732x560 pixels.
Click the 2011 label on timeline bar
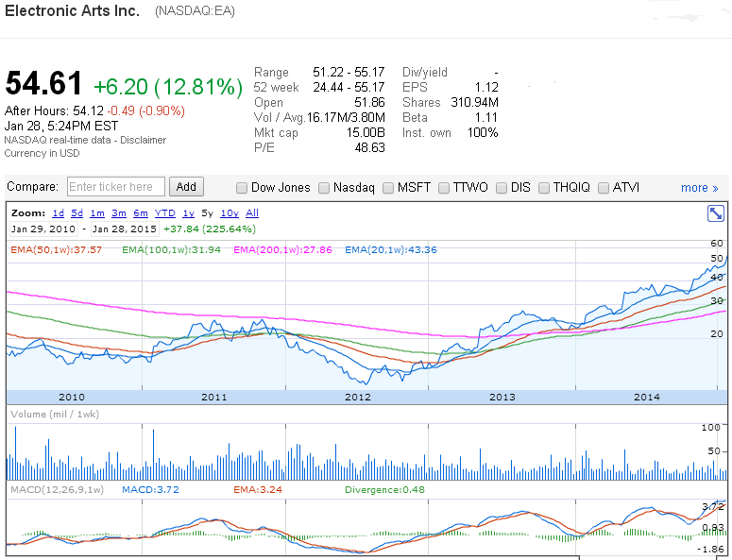click(x=213, y=398)
